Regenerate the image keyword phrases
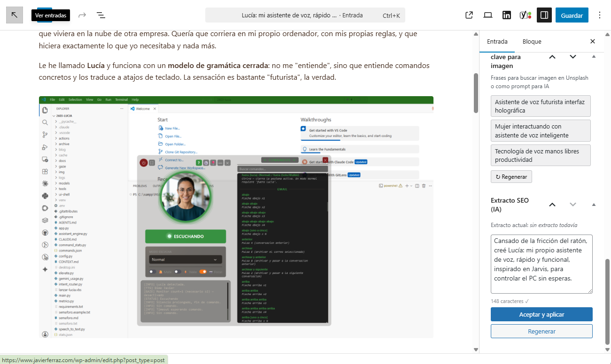Image resolution: width=611 pixels, height=364 pixels. point(511,177)
